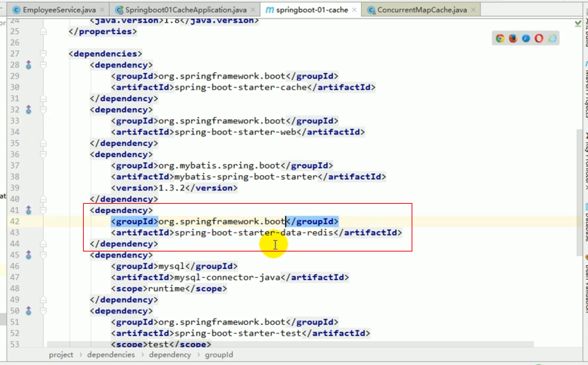Click on 'spring-boot-starter-test' artifactId text
Image resolution: width=588 pixels, height=365 pixels.
click(x=238, y=334)
